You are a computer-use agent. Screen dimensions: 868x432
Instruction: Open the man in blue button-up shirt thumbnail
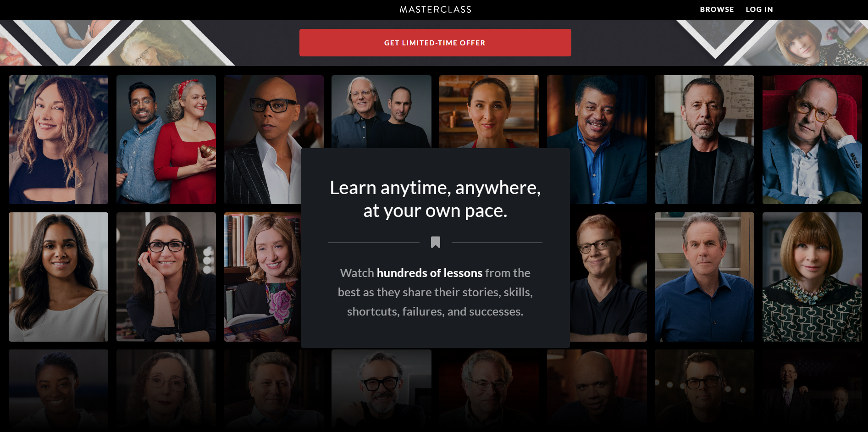pyautogui.click(x=704, y=277)
